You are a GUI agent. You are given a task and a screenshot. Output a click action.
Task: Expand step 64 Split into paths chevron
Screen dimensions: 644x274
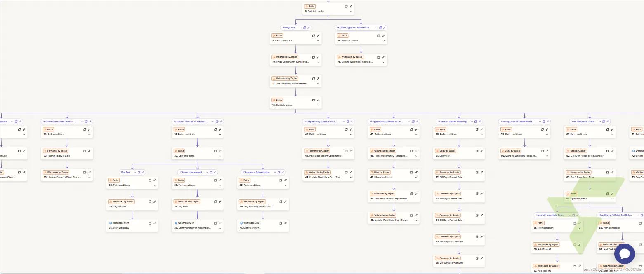click(613, 199)
